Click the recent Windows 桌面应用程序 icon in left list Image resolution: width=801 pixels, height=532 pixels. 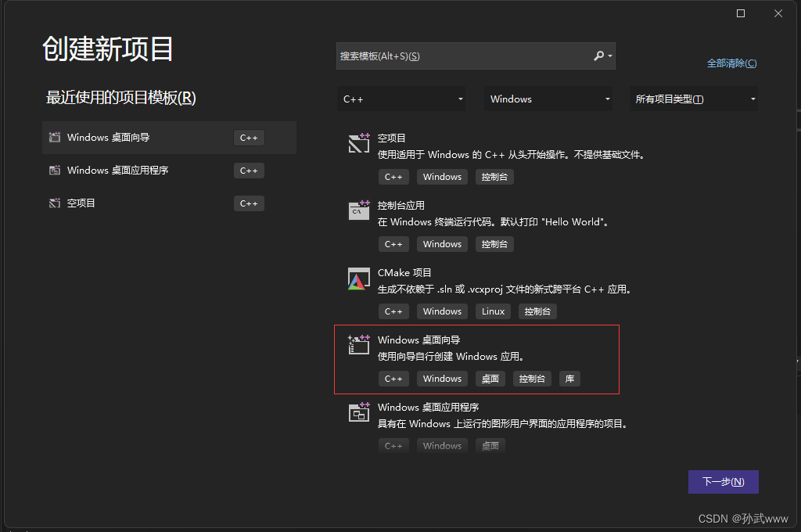point(54,171)
